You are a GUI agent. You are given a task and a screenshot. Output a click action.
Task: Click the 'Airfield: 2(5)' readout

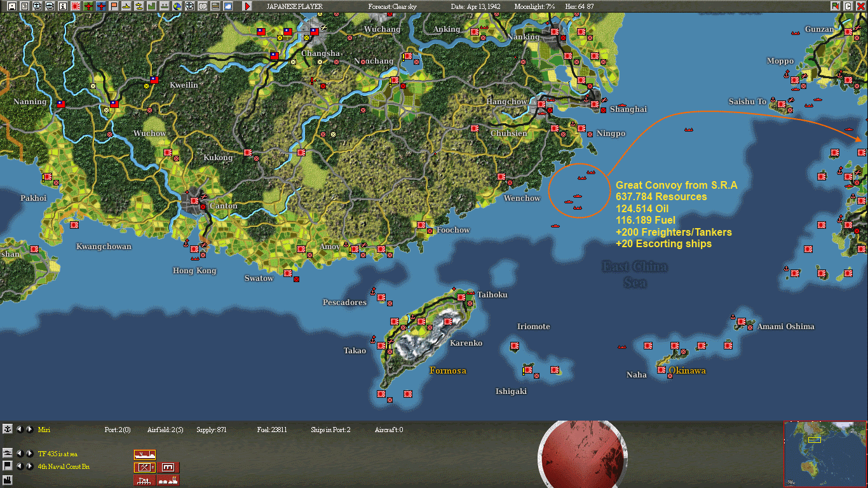165,430
